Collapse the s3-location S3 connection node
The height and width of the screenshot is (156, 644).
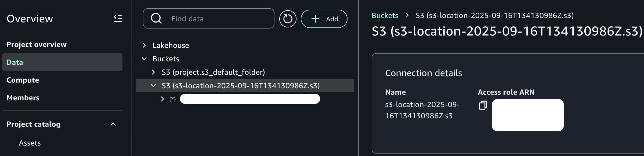(153, 86)
